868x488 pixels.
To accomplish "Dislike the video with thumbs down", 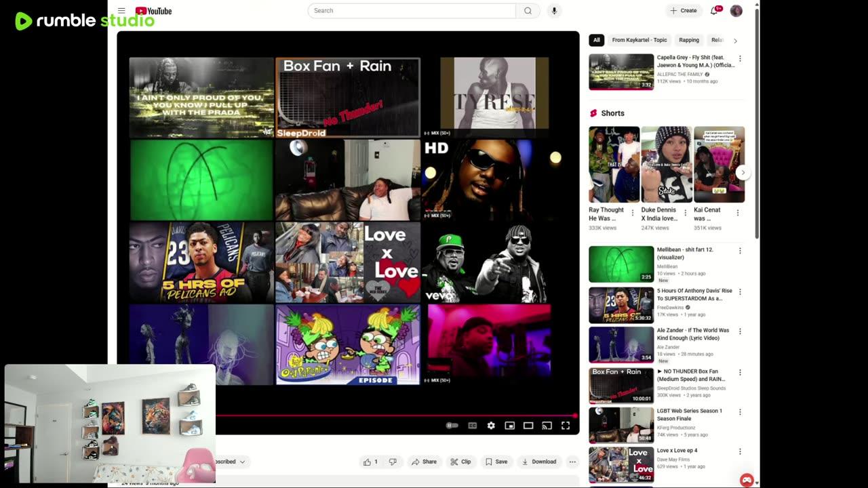I will click(x=393, y=462).
